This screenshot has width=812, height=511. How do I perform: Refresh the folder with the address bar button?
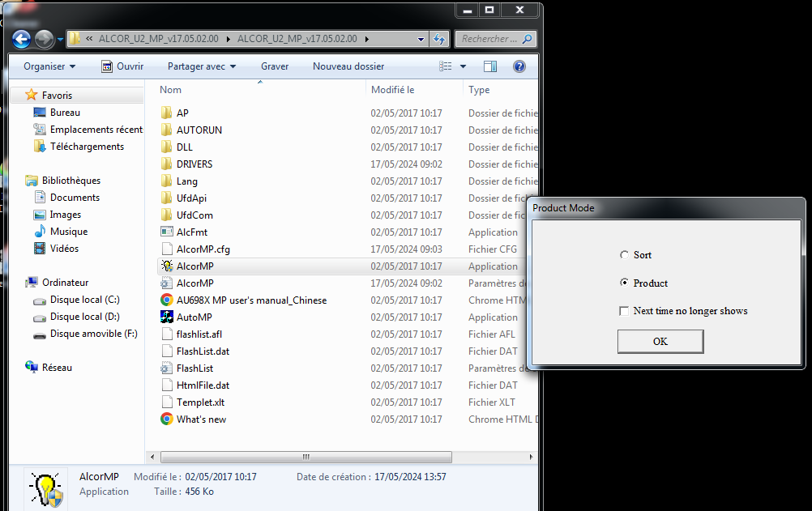439,39
